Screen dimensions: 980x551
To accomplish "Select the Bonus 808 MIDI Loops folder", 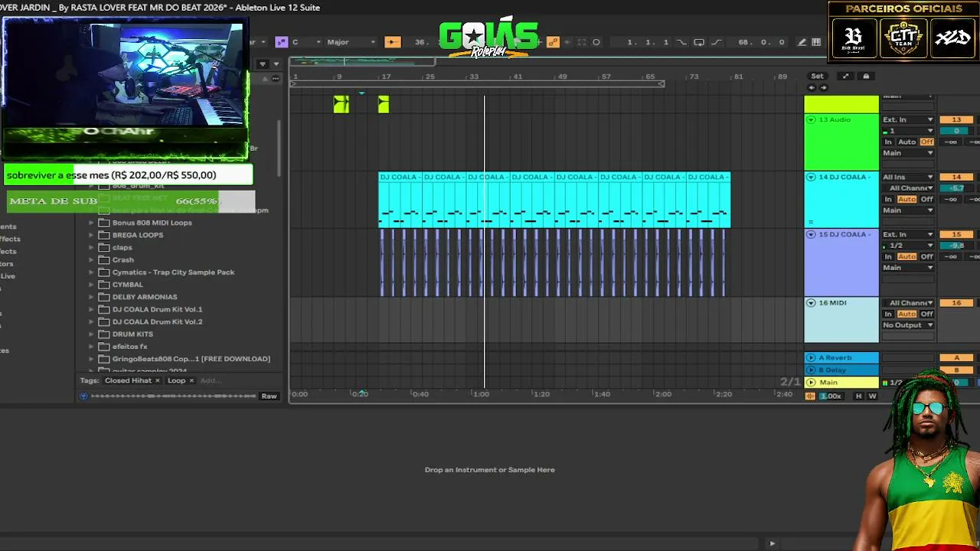I will tap(152, 223).
